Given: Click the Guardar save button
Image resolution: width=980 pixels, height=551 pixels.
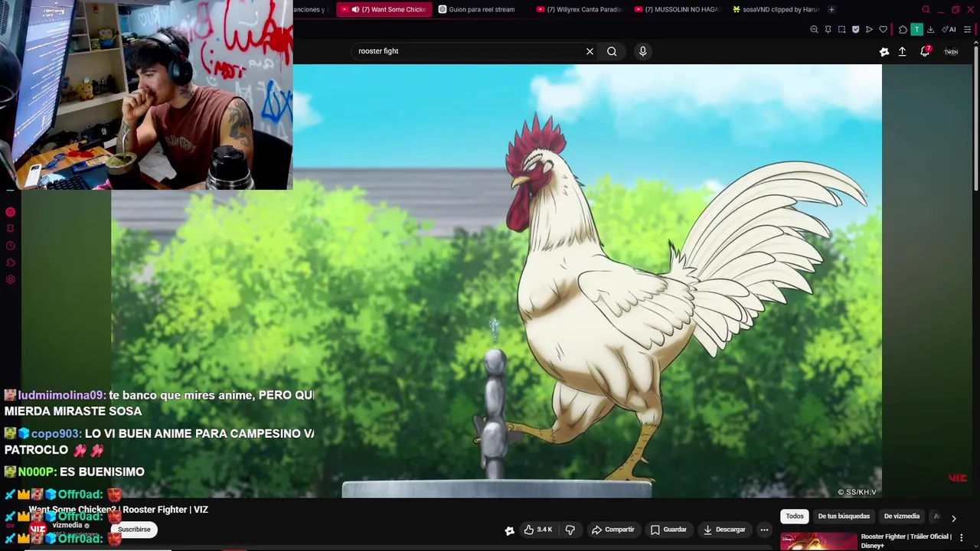Looking at the screenshot, I should 668,530.
